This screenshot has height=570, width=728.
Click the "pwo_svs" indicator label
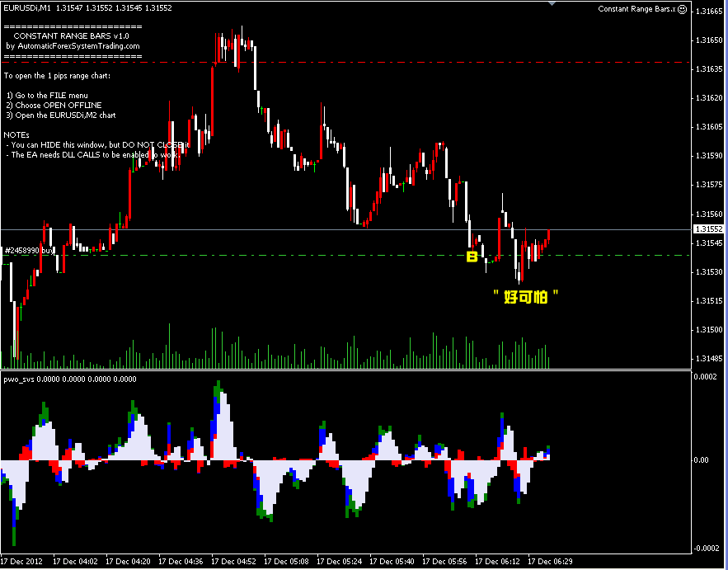click(17, 379)
